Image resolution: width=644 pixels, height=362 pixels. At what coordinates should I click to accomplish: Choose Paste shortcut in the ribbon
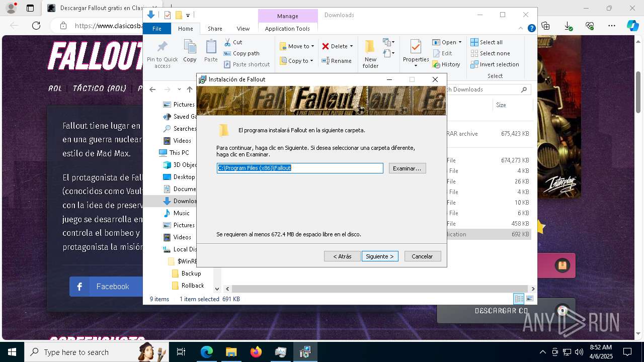[x=247, y=64]
